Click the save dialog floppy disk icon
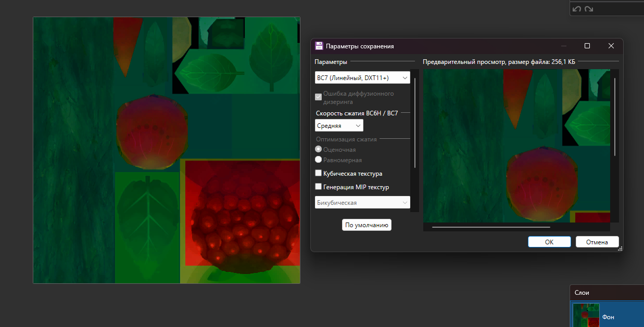Screen dimensions: 644x327 (319, 46)
